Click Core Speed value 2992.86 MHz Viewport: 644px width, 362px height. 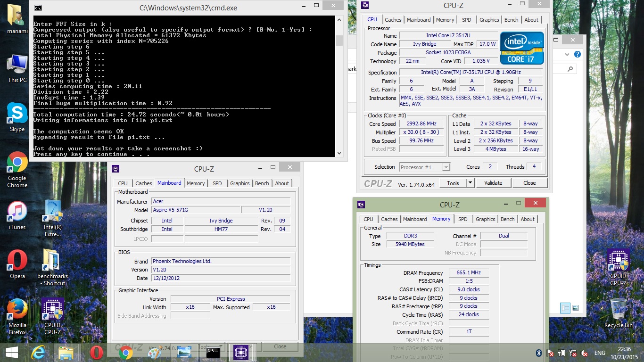point(422,124)
